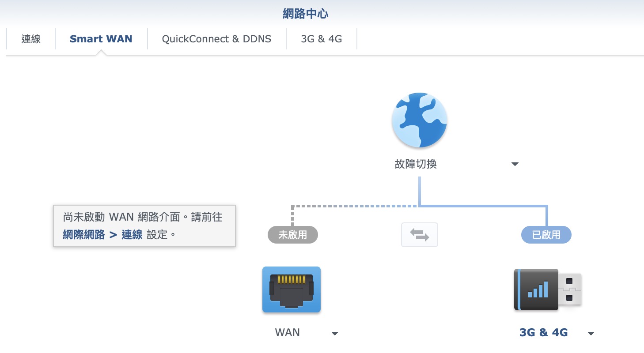This screenshot has width=644, height=353.
Task: Expand the WAN interface dropdown arrow
Action: (335, 333)
